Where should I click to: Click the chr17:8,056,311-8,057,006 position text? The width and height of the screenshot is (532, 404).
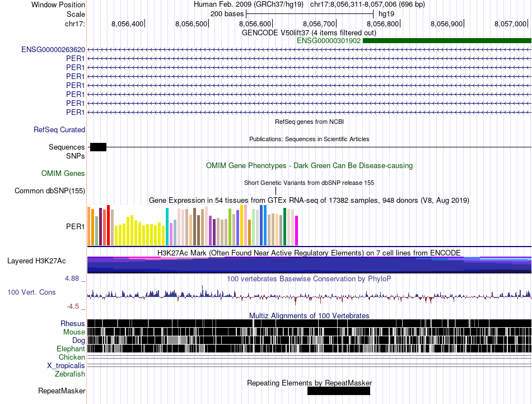(367, 4)
